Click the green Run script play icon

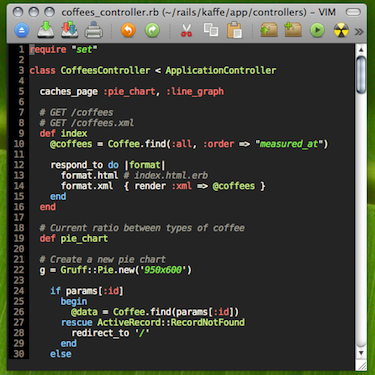click(317, 31)
